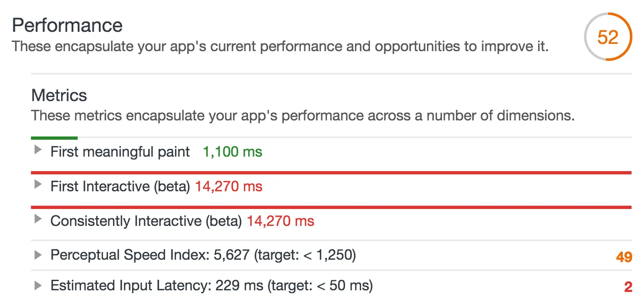Click the 14,270 ms value beside First Interactive
The height and width of the screenshot is (306, 644).
coord(229,186)
